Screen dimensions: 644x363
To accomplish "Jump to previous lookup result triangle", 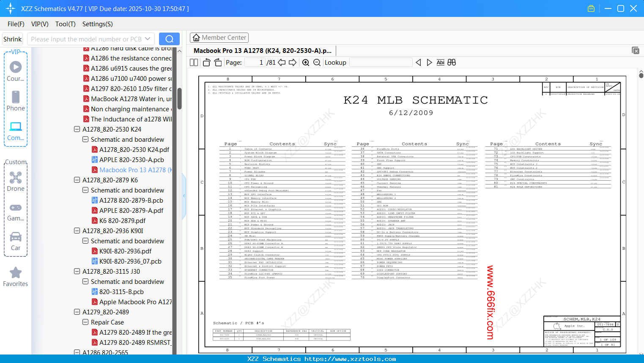I will 418,63.
